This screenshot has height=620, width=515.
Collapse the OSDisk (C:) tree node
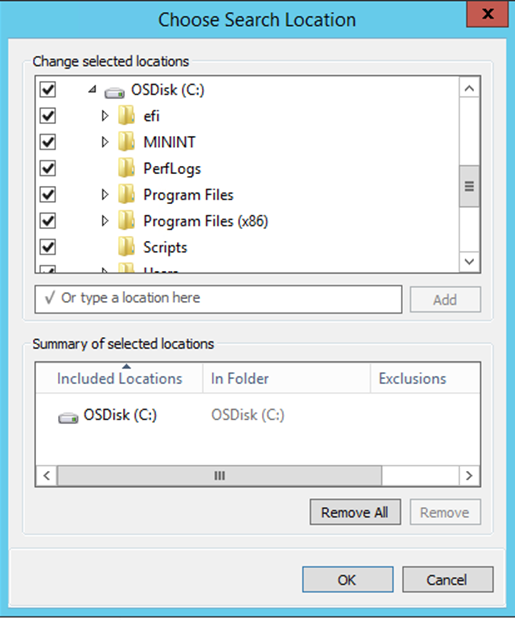93,89
